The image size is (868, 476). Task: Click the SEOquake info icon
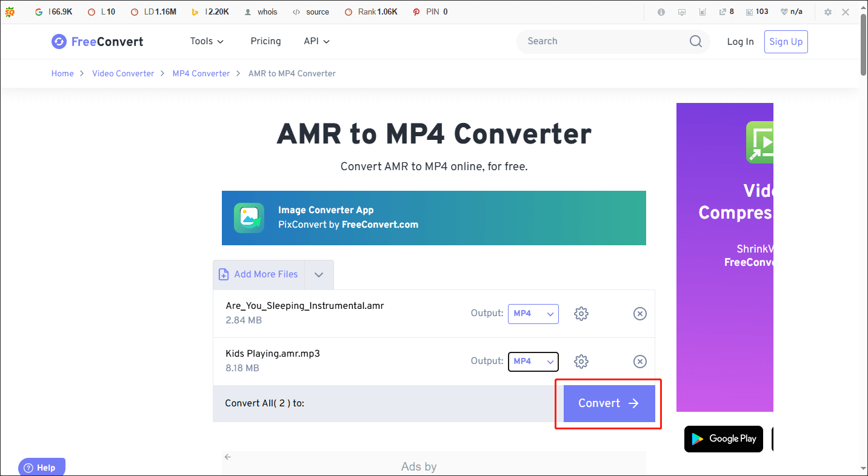pyautogui.click(x=661, y=12)
